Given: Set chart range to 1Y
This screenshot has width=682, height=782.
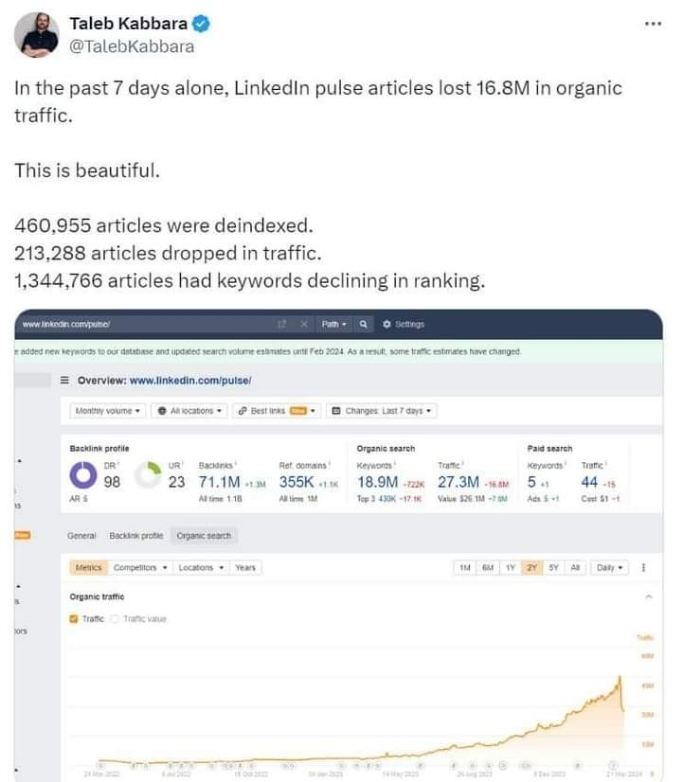Looking at the screenshot, I should point(510,568).
